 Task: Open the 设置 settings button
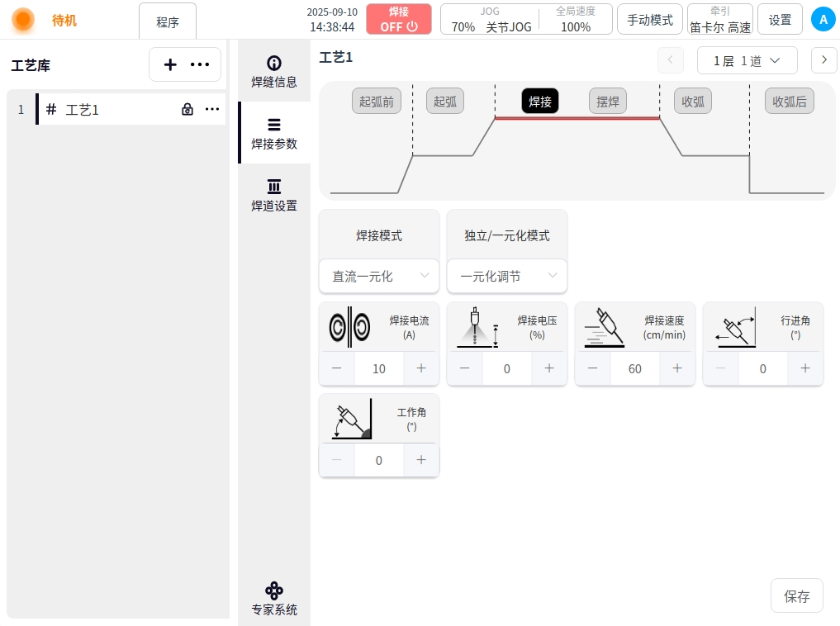pyautogui.click(x=780, y=20)
